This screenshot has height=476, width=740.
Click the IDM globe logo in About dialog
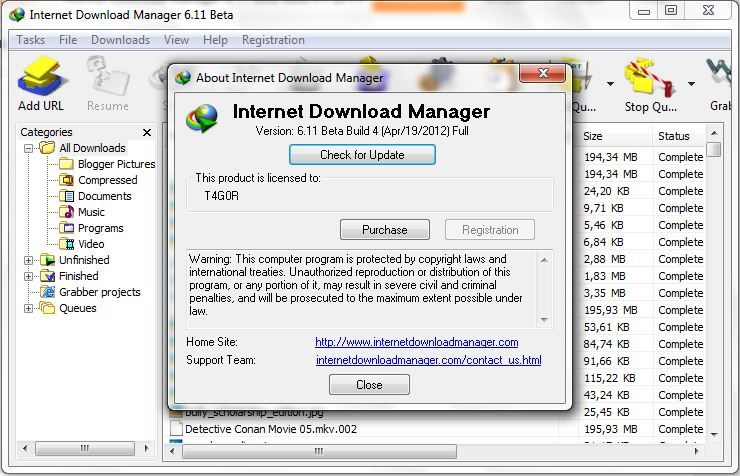click(x=202, y=118)
